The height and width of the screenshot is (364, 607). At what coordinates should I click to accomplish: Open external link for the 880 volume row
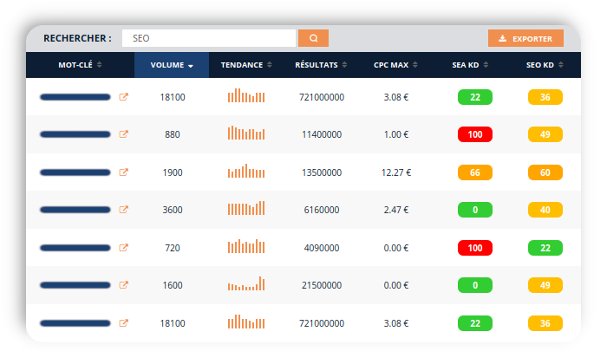pyautogui.click(x=123, y=134)
